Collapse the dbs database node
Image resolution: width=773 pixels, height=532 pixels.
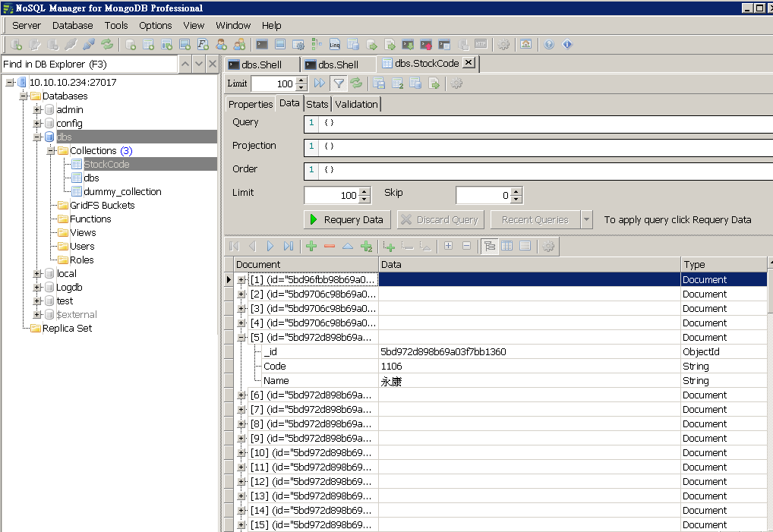[x=37, y=137]
